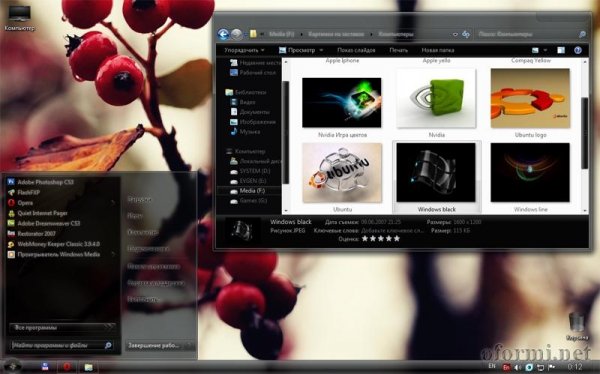600x374 pixels.
Task: Select the Видео library
Action: click(243, 102)
